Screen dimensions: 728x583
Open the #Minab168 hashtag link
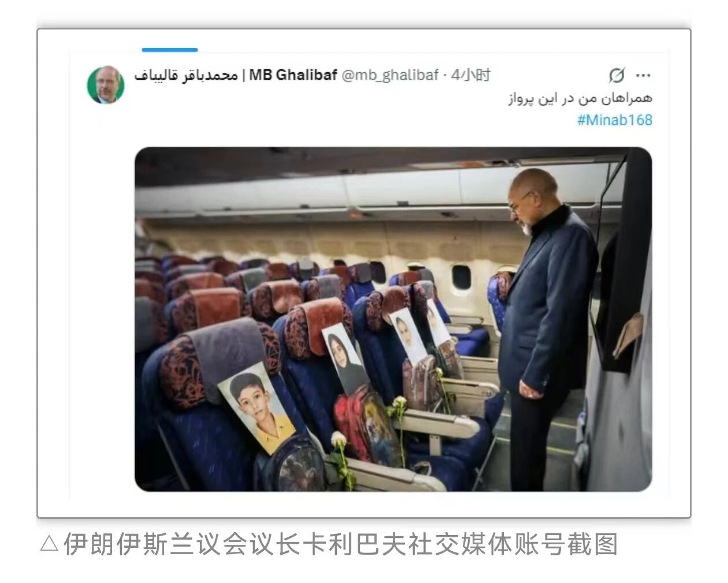[614, 120]
